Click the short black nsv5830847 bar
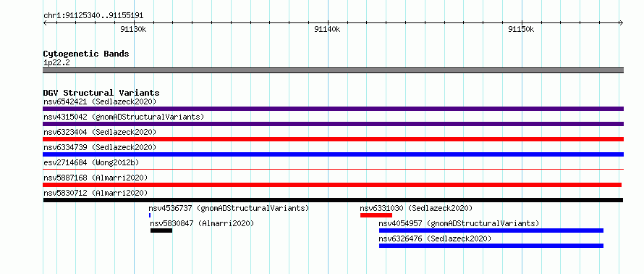This screenshot has height=274, width=644. click(161, 231)
